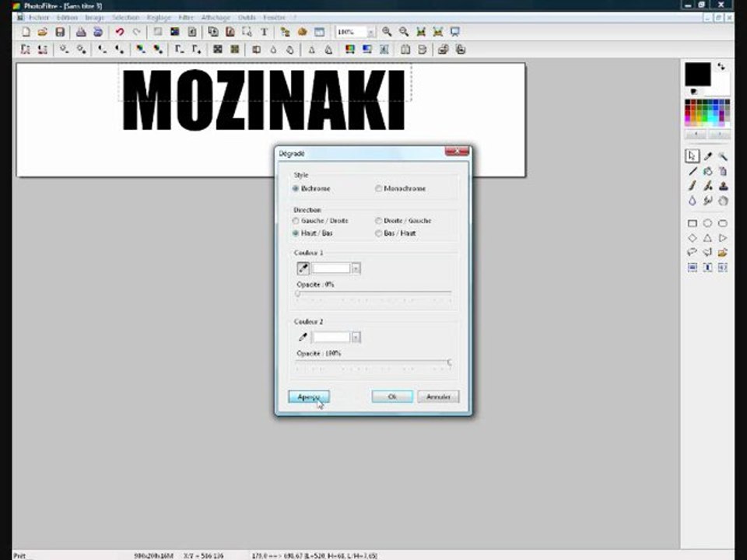Click the Couleur 2 pipette button
Image resolution: width=747 pixels, height=560 pixels.
[x=303, y=337]
